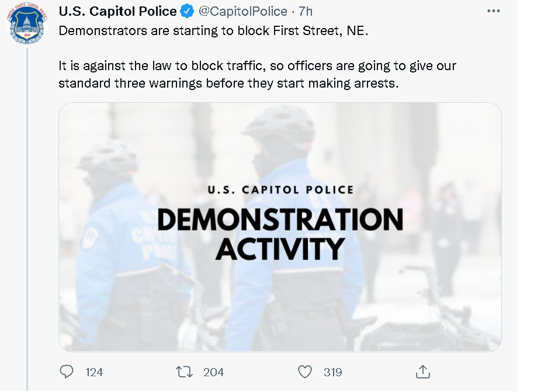Image resolution: width=534 pixels, height=392 pixels.
Task: Open the U.S. Capitol Police display name
Action: 117,11
